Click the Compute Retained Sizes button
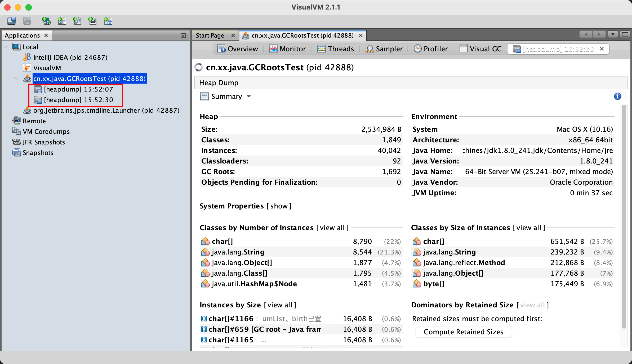 point(463,332)
